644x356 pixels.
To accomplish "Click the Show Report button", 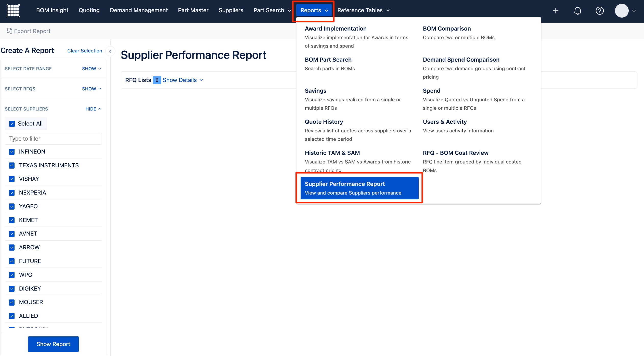I will pos(53,344).
